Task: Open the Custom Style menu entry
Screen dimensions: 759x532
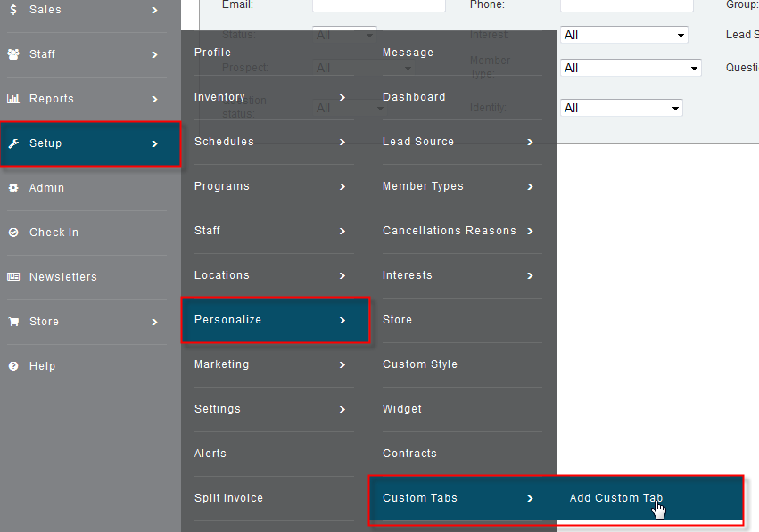Action: tap(419, 364)
